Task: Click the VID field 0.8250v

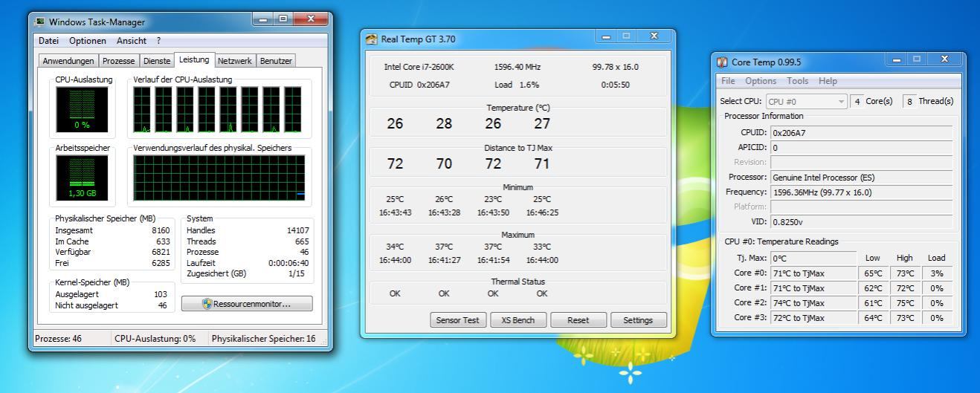Action: [861, 222]
